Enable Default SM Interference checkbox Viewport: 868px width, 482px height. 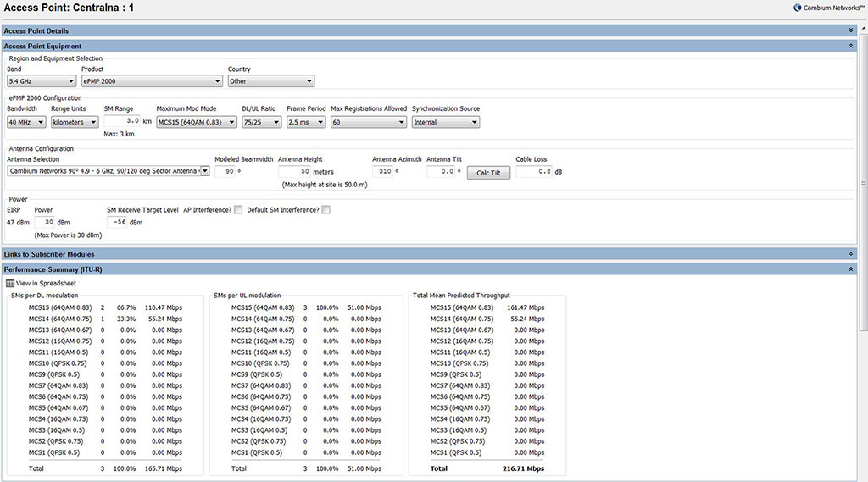tap(326, 210)
